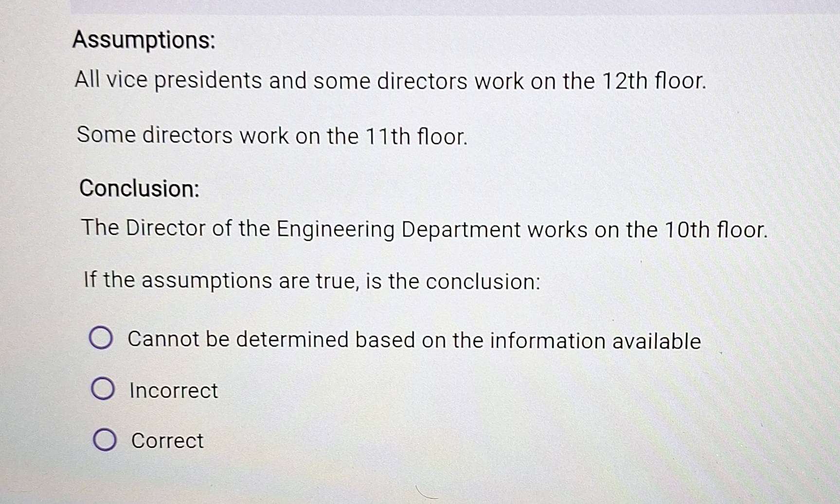Click the 'Cannot be determined based on the information available' label
Viewport: 840px width, 504px height.
pyautogui.click(x=414, y=340)
